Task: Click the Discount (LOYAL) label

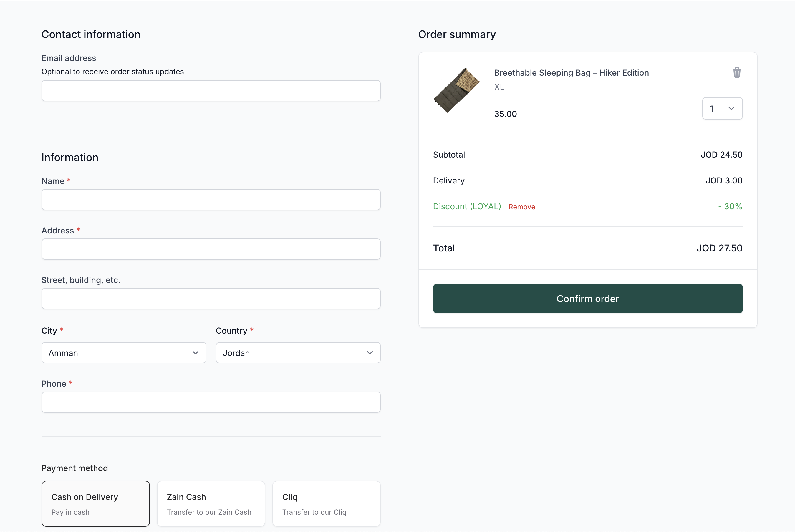Action: 467,207
